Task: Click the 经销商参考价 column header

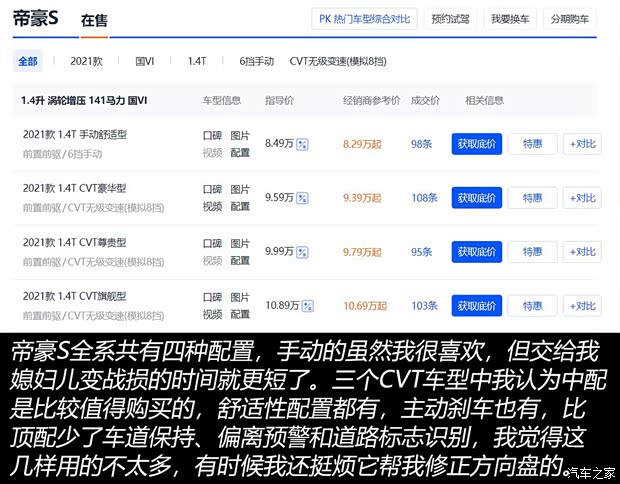Action: click(372, 100)
